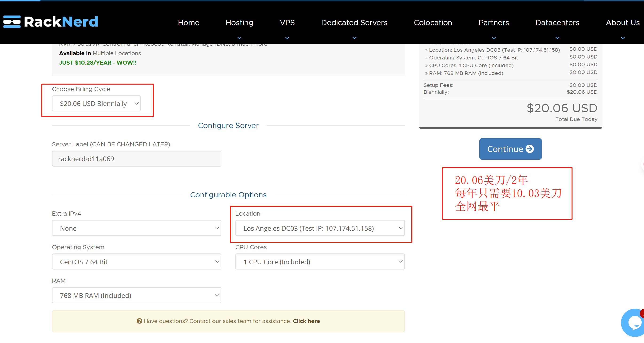
Task: Go to Colocation page
Action: pos(433,23)
